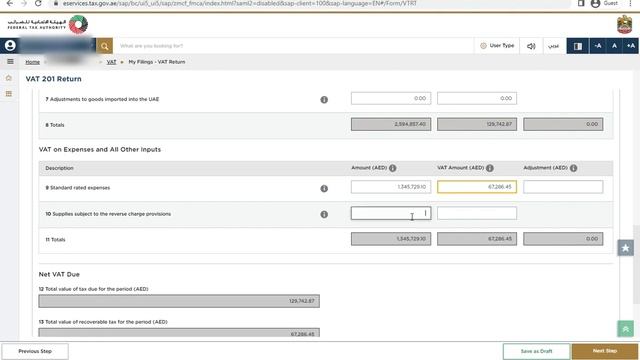640x360 pixels.
Task: Click row 8 Totals VAT amount value
Action: [x=477, y=124]
